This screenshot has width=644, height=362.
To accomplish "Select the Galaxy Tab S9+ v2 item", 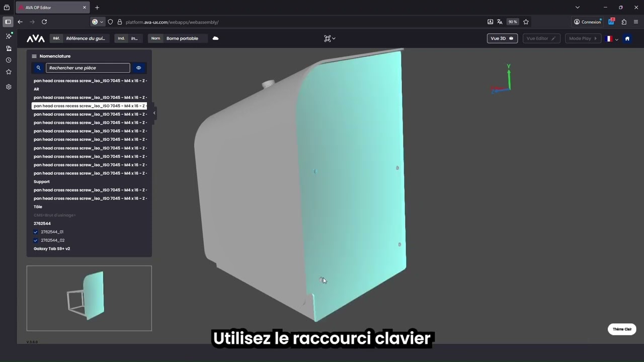I will [x=52, y=248].
